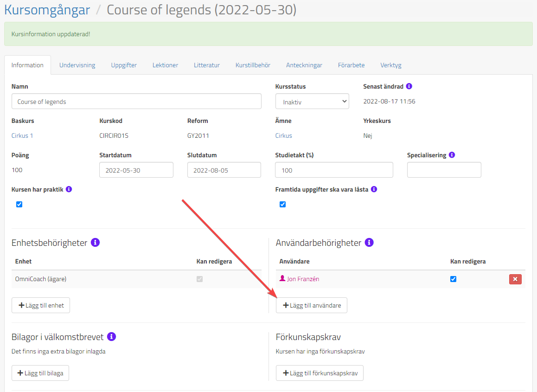
Task: Click timestamp 2022-08-17 11:56
Action: pos(389,102)
